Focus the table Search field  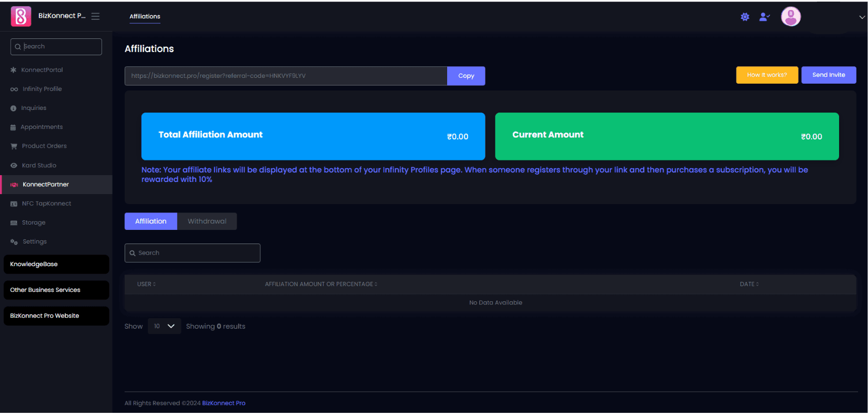tap(193, 253)
